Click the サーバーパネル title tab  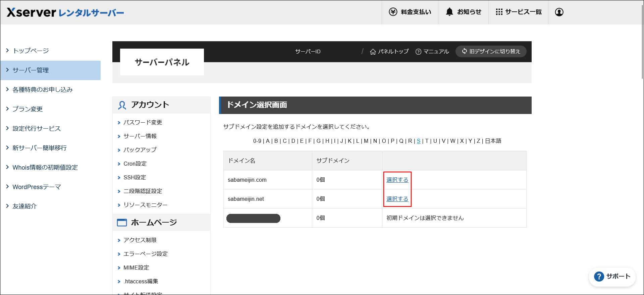pos(162,62)
